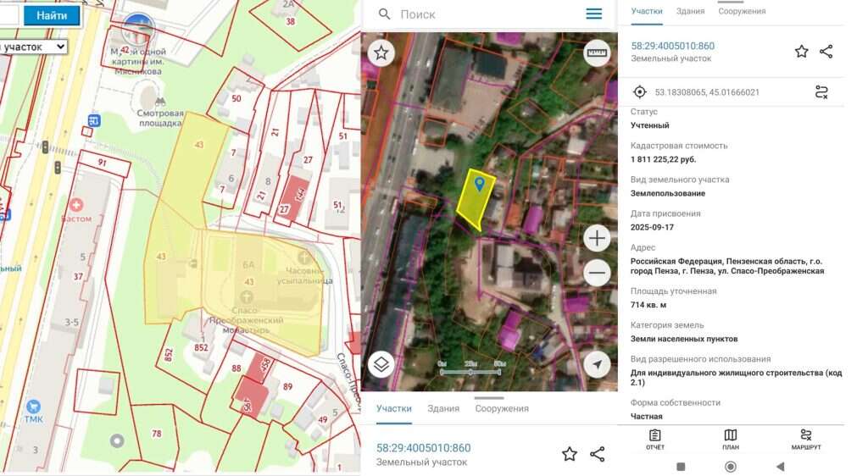Share the parcel from details panel
The height and width of the screenshot is (476, 868).
(x=826, y=52)
